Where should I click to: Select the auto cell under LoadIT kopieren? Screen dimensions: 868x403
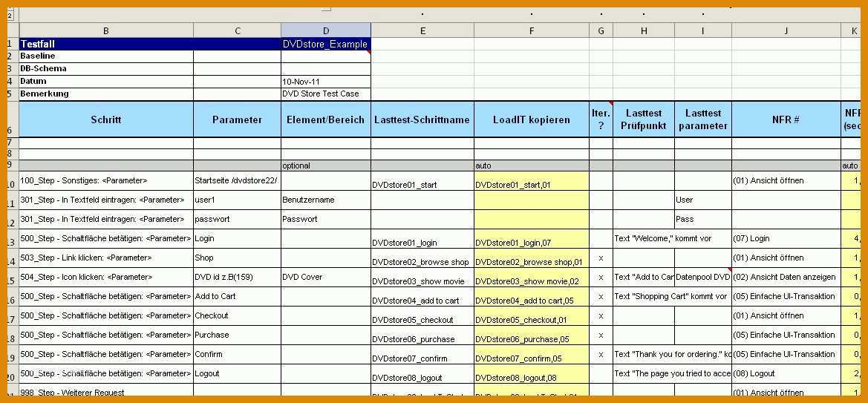click(x=532, y=166)
